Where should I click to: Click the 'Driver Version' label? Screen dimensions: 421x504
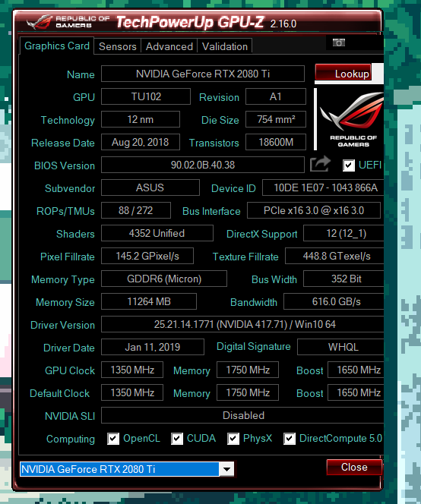pyautogui.click(x=62, y=326)
